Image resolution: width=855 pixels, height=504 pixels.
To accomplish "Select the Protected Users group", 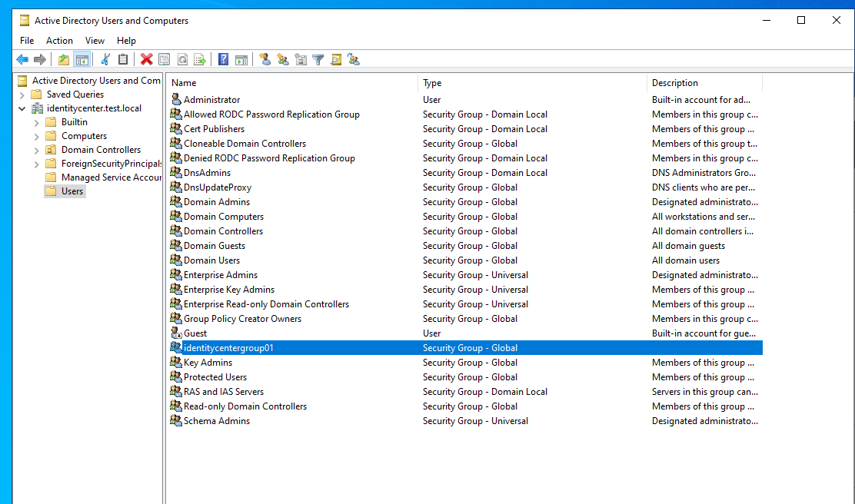I will point(215,377).
